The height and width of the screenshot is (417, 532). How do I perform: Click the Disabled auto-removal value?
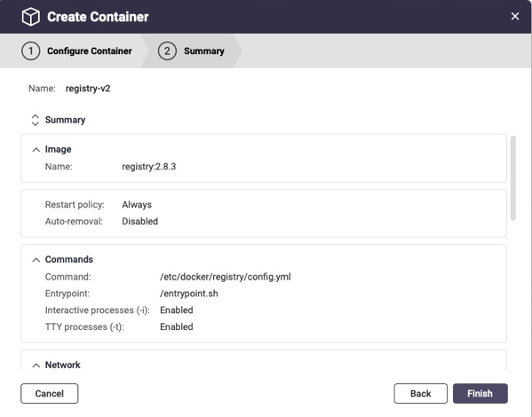pos(139,221)
